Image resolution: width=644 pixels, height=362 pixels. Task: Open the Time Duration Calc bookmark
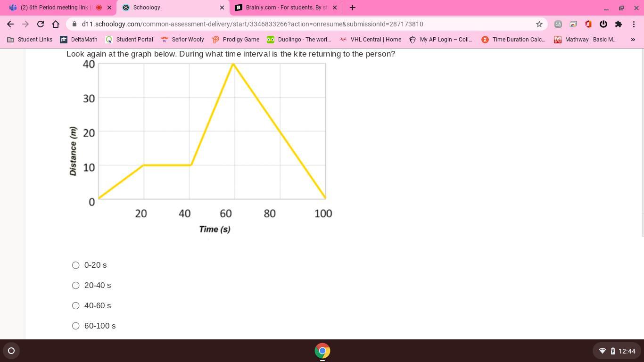[x=513, y=40]
